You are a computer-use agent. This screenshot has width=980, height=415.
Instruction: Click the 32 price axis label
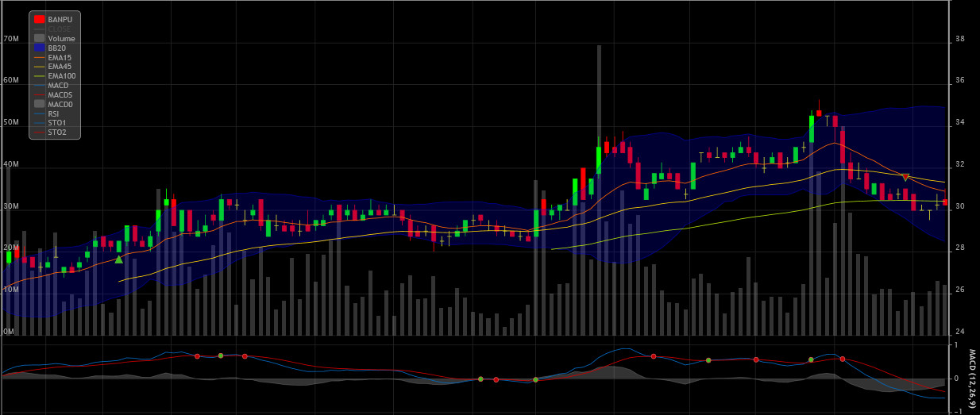click(x=959, y=165)
